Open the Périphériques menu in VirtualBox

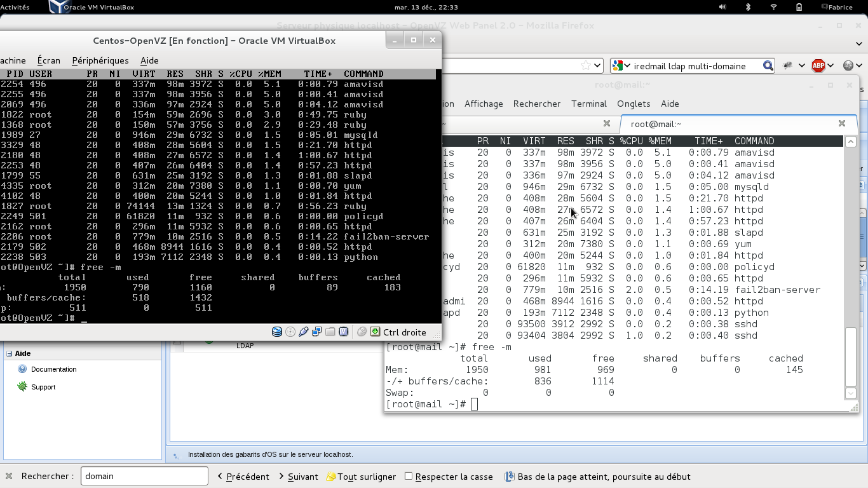[100, 60]
